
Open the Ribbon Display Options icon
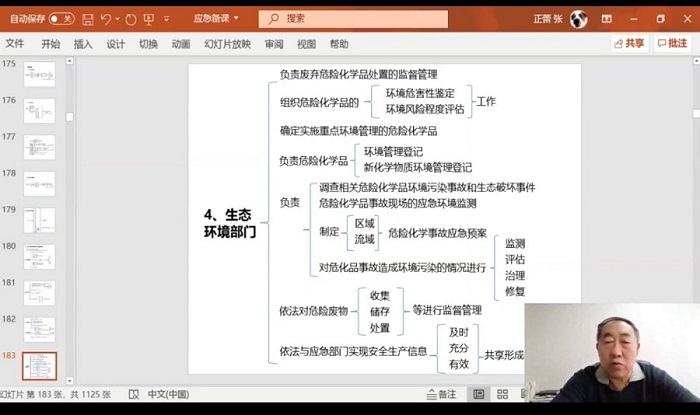click(607, 18)
